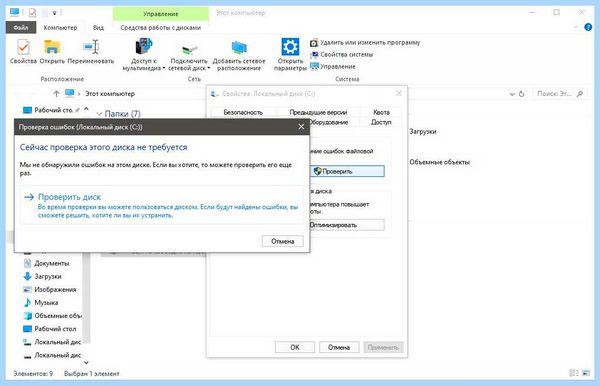This screenshot has height=386, width=600.
Task: Click the refresh icon in address bar
Action: click(521, 94)
